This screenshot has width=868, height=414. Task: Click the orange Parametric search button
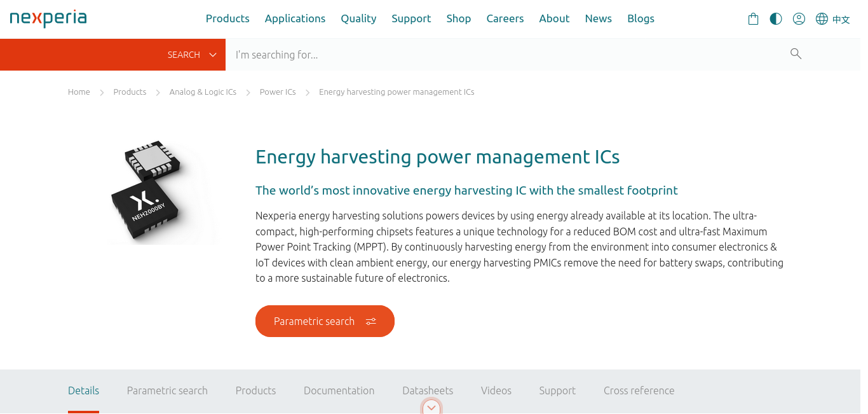[325, 321]
